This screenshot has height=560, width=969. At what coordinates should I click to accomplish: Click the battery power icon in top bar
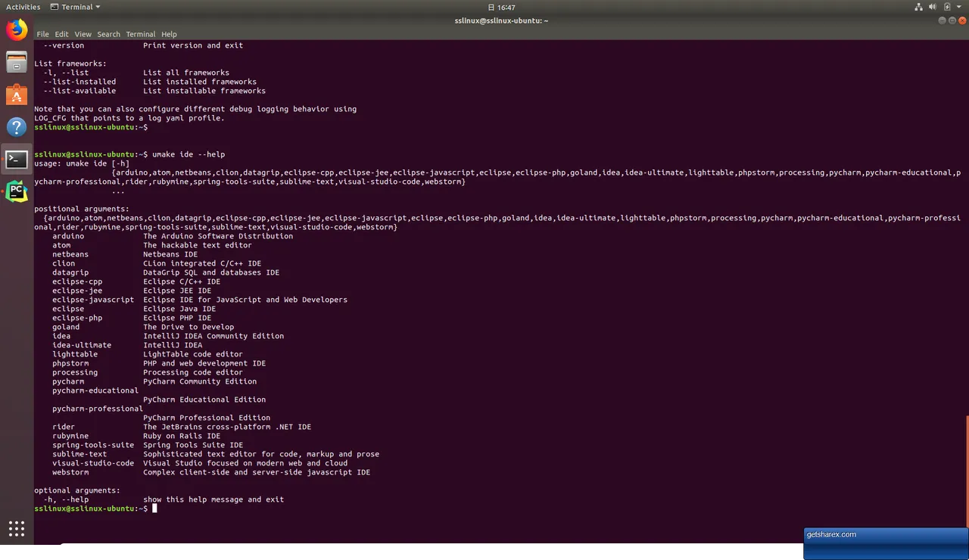click(947, 7)
